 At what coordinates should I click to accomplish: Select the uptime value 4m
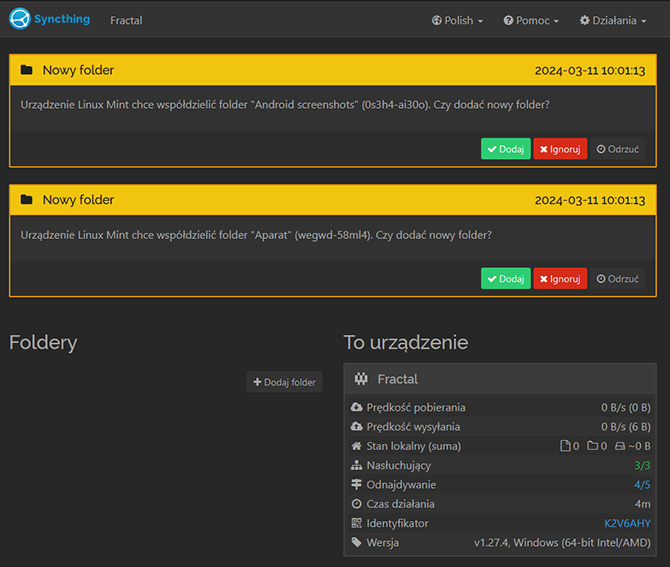point(643,504)
